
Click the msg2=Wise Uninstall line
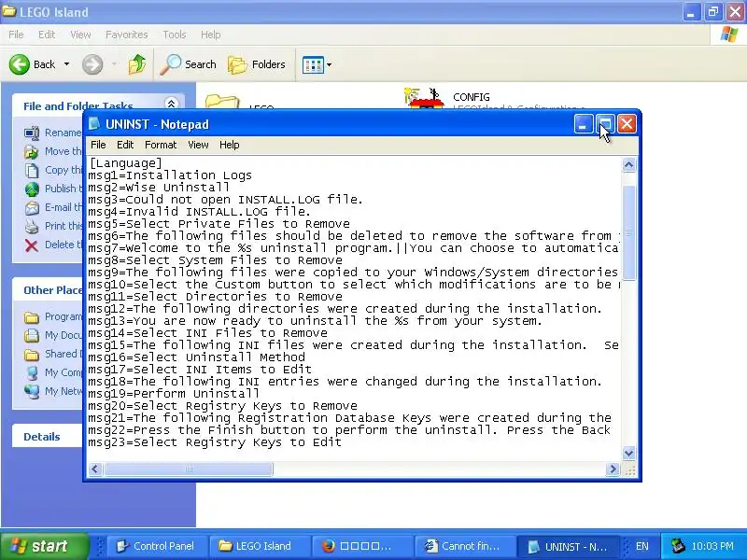tap(159, 188)
